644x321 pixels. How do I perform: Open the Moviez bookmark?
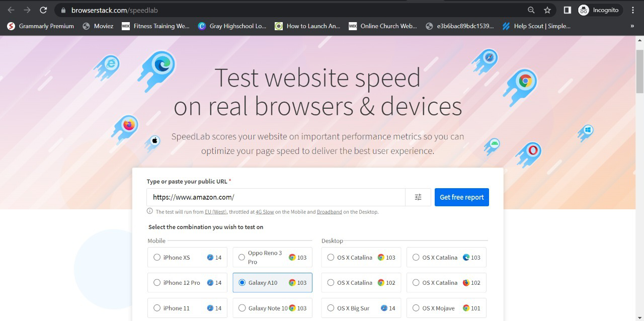(98, 26)
